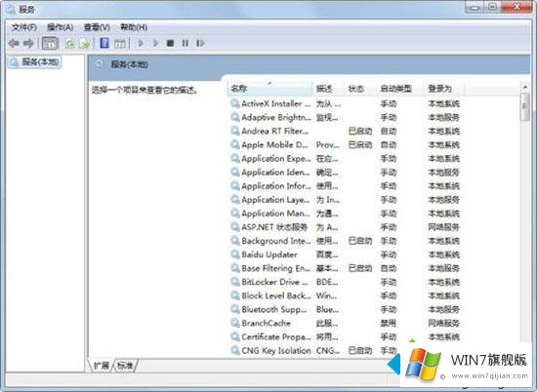The height and width of the screenshot is (392, 537).
Task: Sort by the 启动类型 column header
Action: click(x=399, y=89)
